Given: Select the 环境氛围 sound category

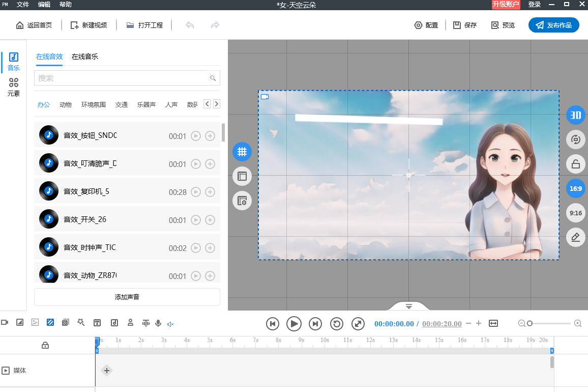Looking at the screenshot, I should [94, 105].
